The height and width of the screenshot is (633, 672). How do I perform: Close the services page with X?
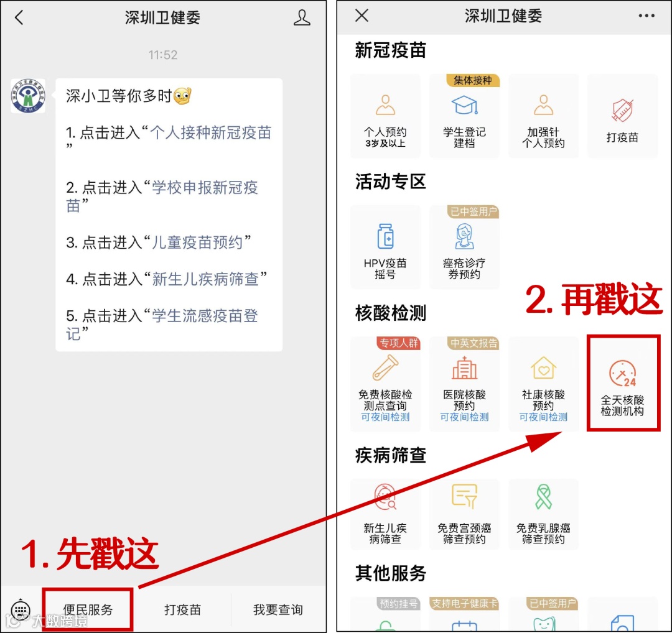click(362, 16)
